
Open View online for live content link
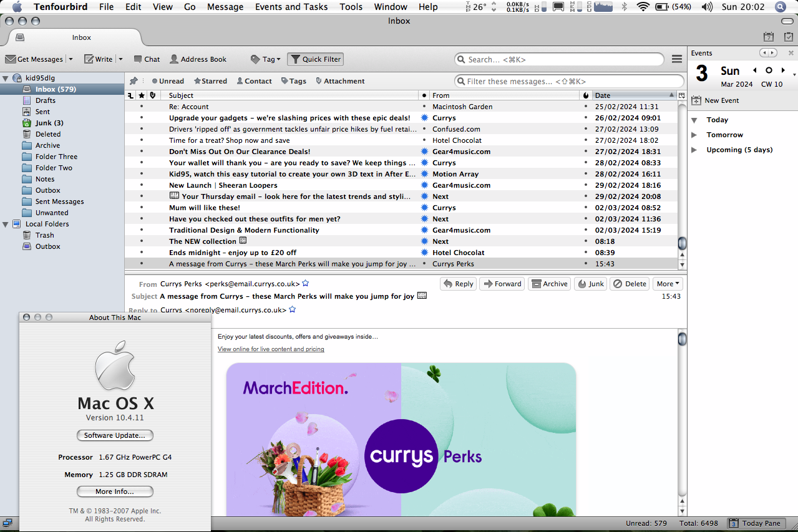[271, 349]
